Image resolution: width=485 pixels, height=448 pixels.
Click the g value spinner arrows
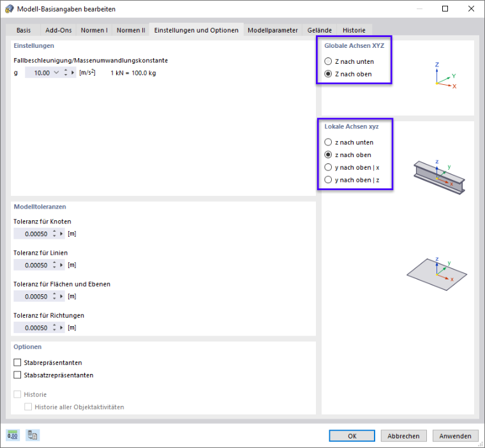pos(66,73)
